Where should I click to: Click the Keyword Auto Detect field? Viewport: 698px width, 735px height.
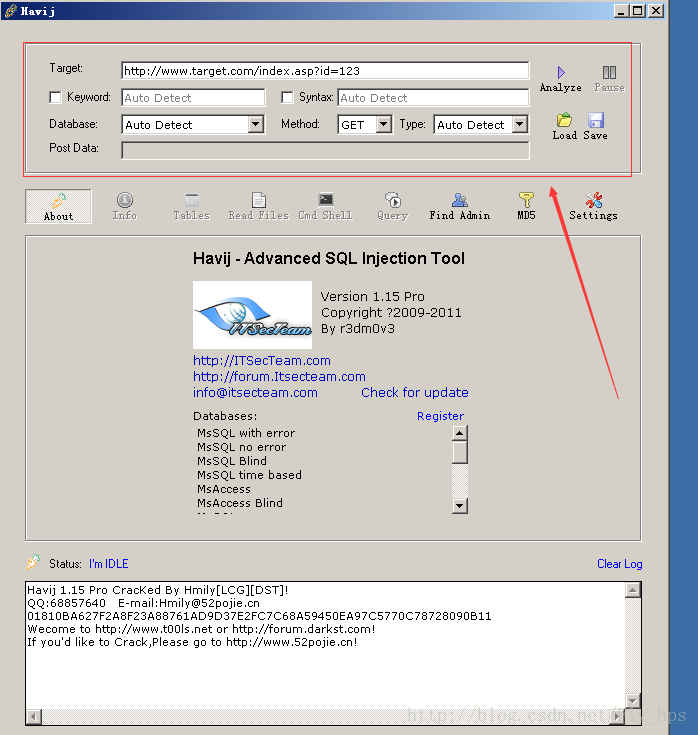(193, 98)
